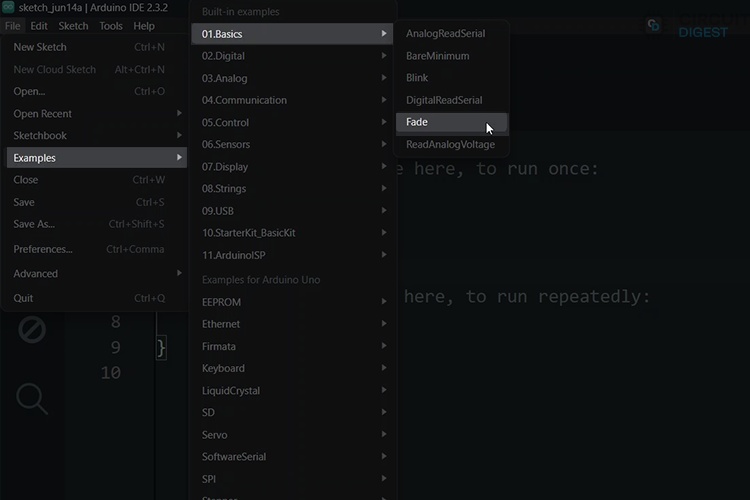Image resolution: width=750 pixels, height=500 pixels.
Task: Click the 'to run repeatedly:' comment text
Action: [x=558, y=297]
